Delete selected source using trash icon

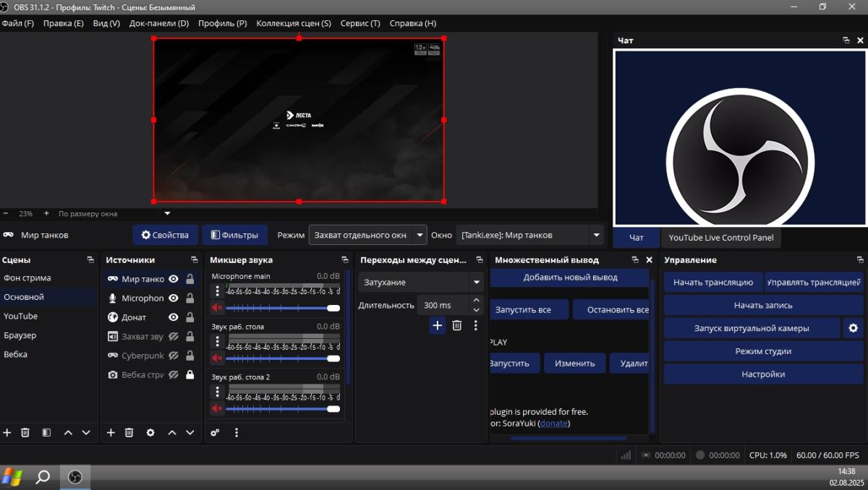[129, 432]
